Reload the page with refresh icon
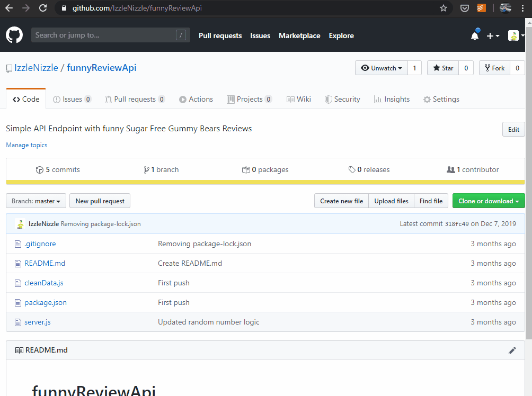 (43, 8)
